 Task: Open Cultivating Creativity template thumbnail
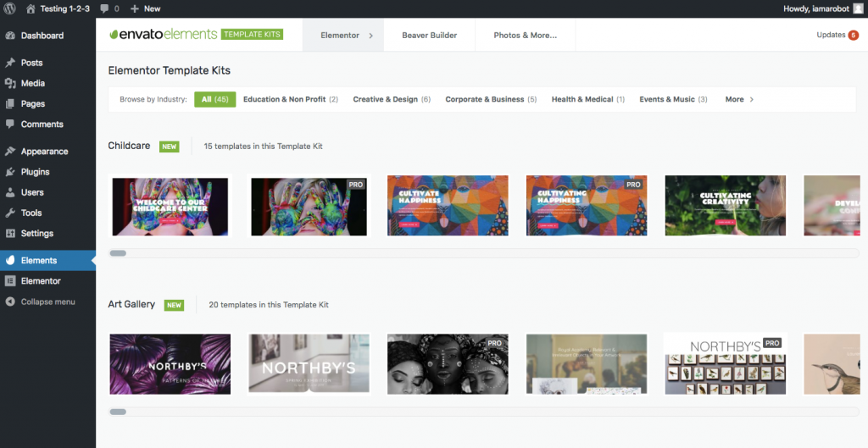point(726,206)
